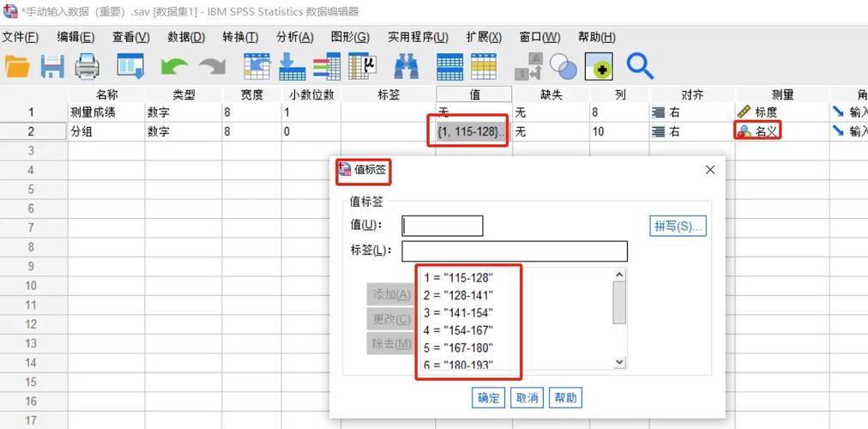Click the value label list scrollbar thumb
This screenshot has width=868, height=429.
[x=619, y=302]
